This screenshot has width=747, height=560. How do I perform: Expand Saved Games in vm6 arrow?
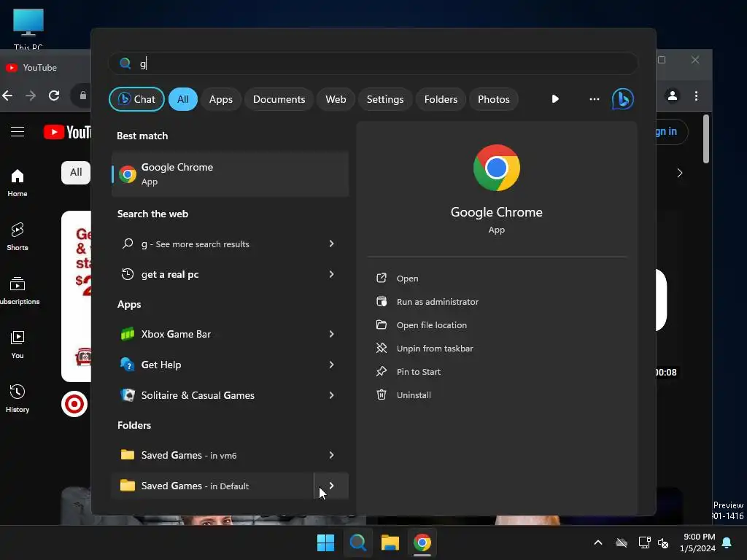[331, 455]
